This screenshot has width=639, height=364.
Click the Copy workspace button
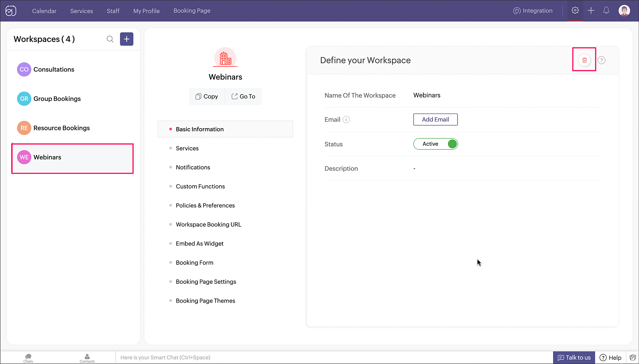(x=207, y=96)
